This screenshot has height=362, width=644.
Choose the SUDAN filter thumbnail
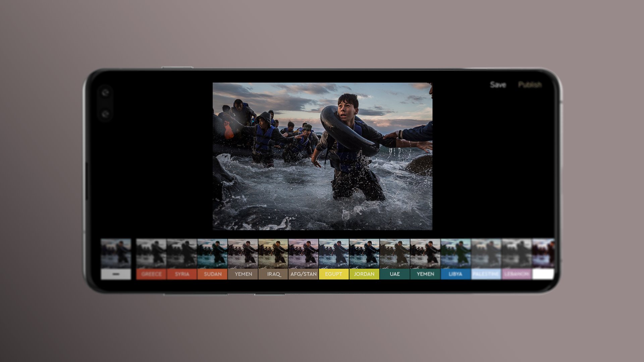coord(212,254)
